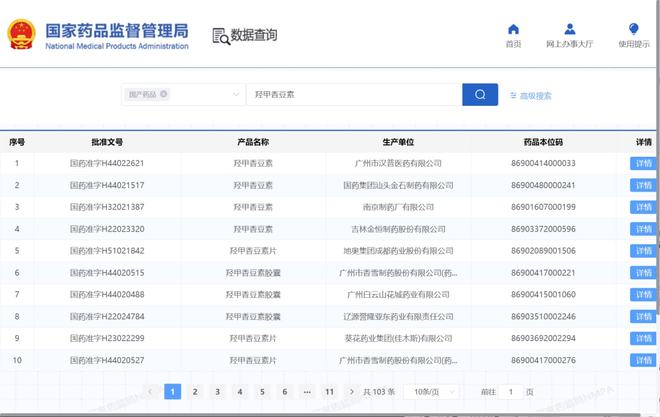The image size is (660, 417).
Task: Remove the 国产药品 tag with its x
Action: pyautogui.click(x=164, y=95)
